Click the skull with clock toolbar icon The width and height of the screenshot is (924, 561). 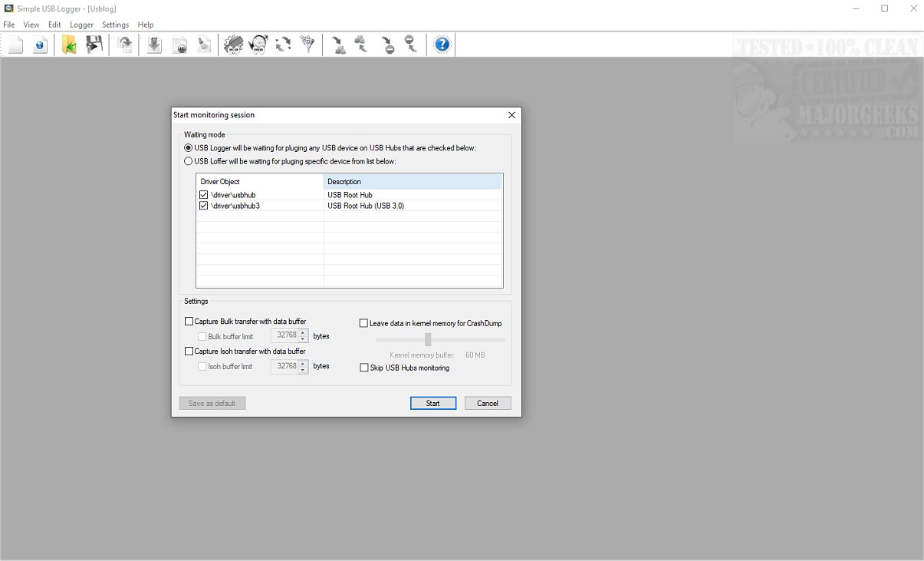click(258, 45)
